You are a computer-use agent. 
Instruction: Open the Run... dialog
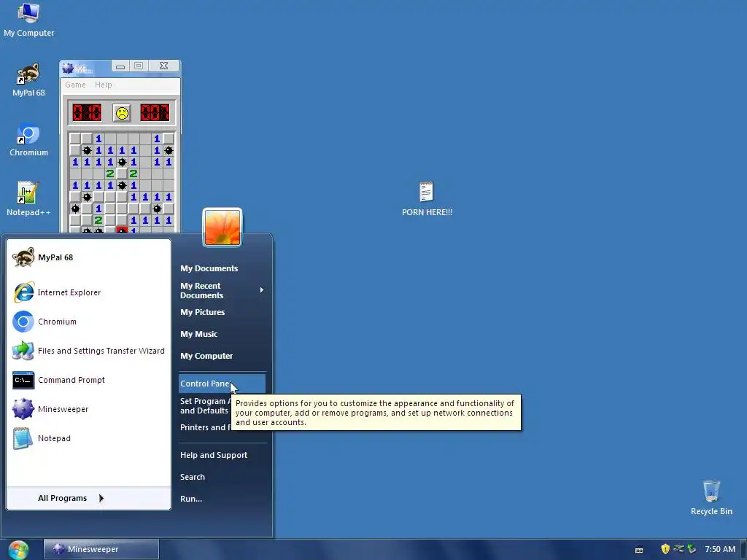pos(222,499)
